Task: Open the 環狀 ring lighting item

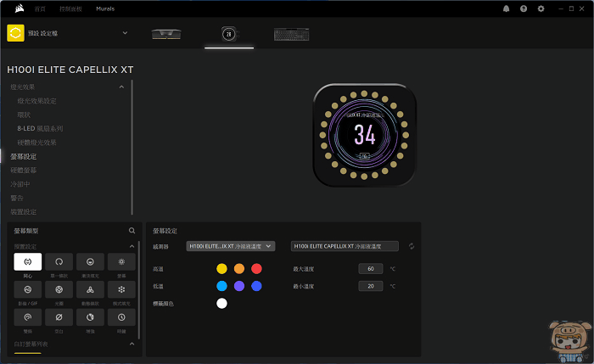Action: pos(24,115)
